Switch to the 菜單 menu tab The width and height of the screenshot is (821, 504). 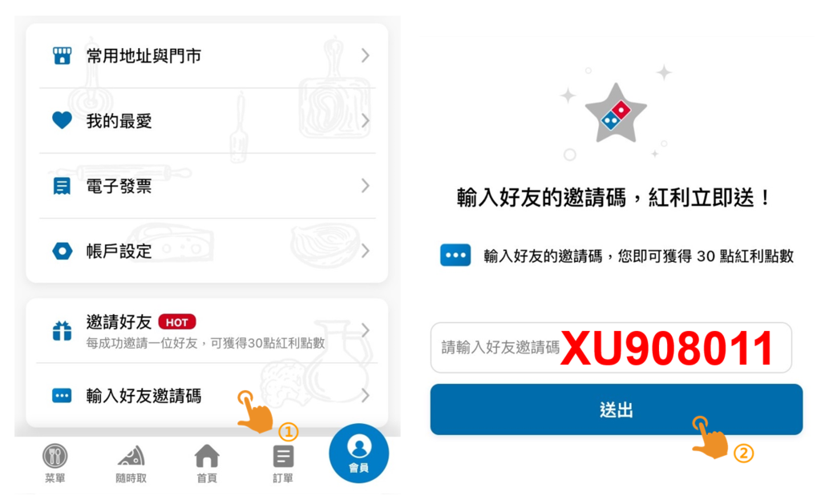tap(55, 463)
